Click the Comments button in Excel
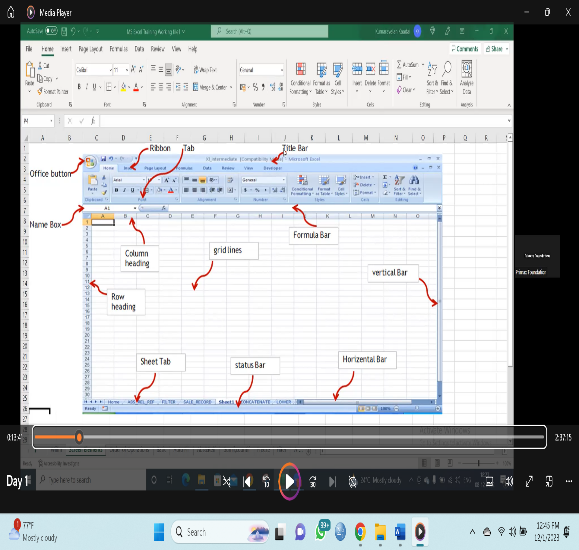Screen dimensions: 579x550 (465, 49)
